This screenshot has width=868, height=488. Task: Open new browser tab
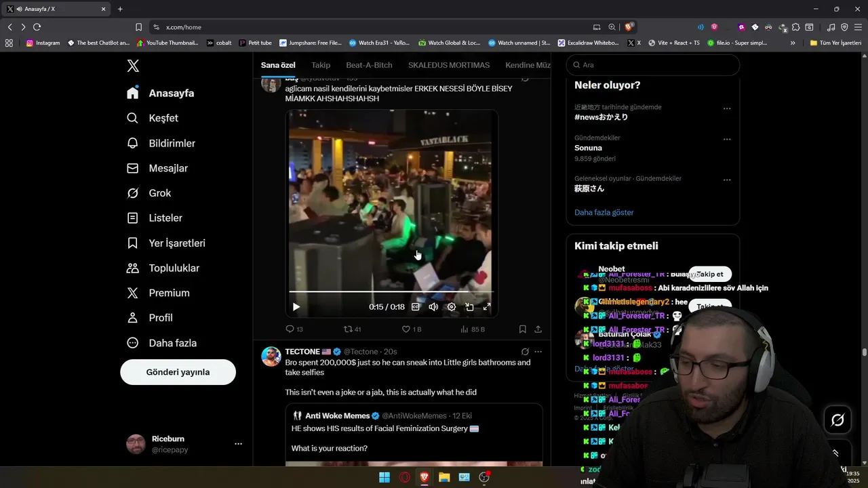(x=120, y=9)
